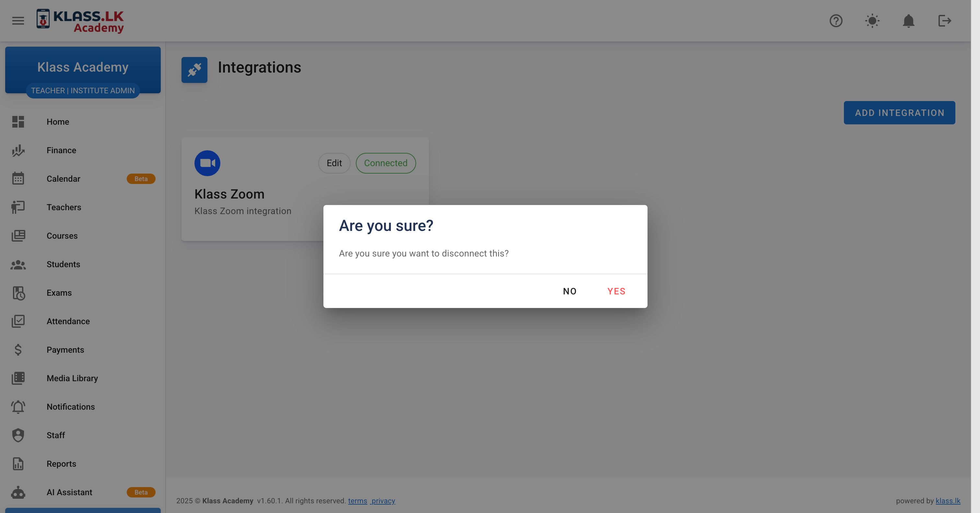Click the Zoom camera icon on card
The height and width of the screenshot is (513, 980).
click(x=207, y=163)
